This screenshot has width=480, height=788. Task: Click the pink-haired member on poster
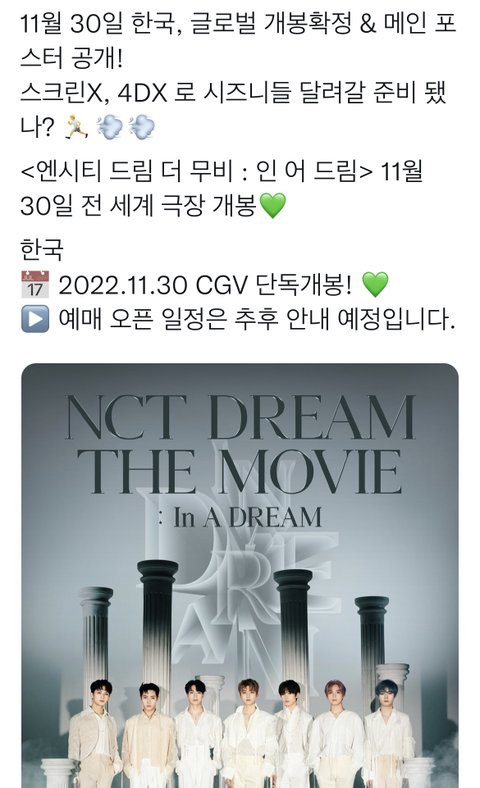335,734
